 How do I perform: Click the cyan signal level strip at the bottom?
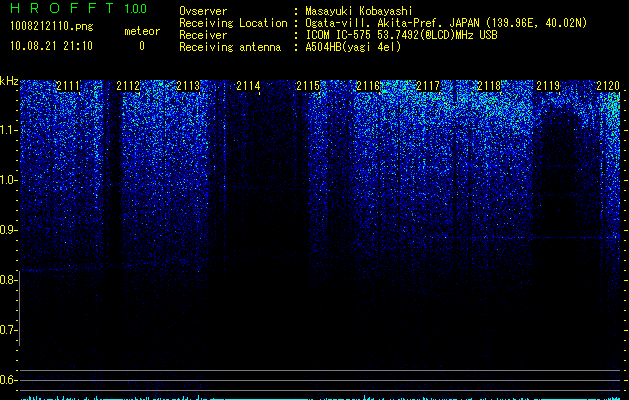321,398
